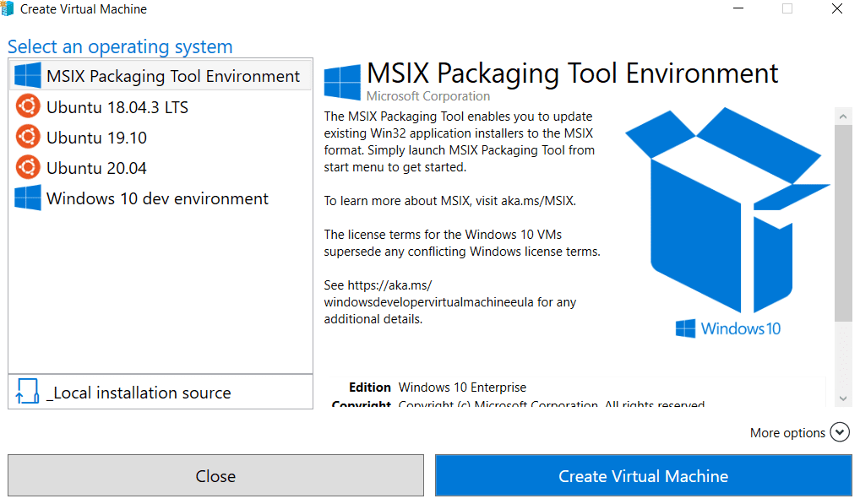Select Ubuntu 18.04.3 LTS
860x504 pixels.
(161, 106)
